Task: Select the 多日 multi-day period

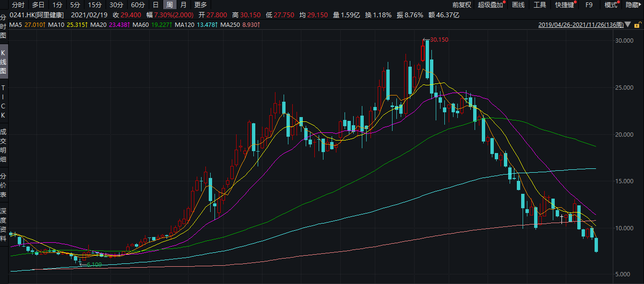Action: tap(38, 5)
